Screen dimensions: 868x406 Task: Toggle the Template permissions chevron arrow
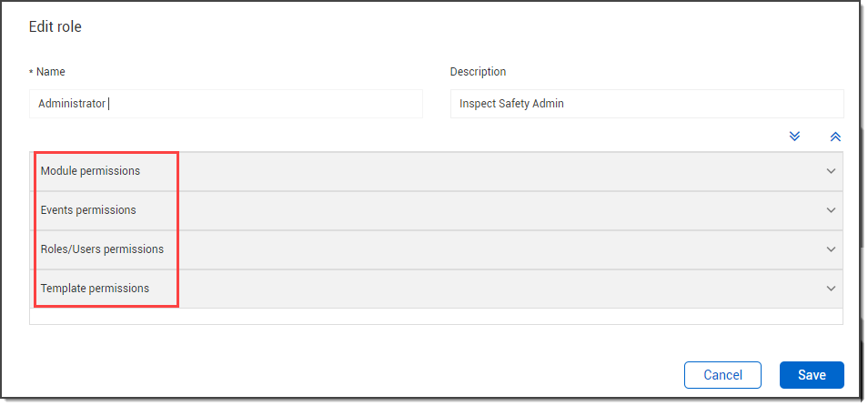831,289
